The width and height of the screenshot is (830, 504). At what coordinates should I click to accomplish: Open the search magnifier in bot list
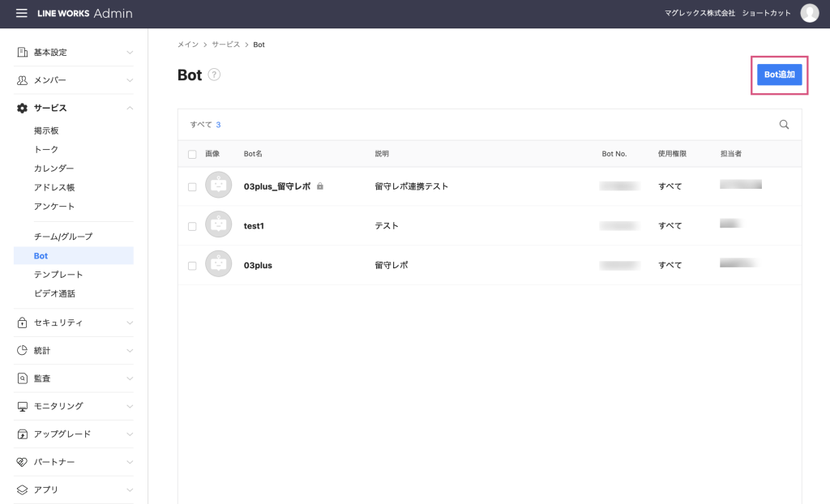coord(784,125)
